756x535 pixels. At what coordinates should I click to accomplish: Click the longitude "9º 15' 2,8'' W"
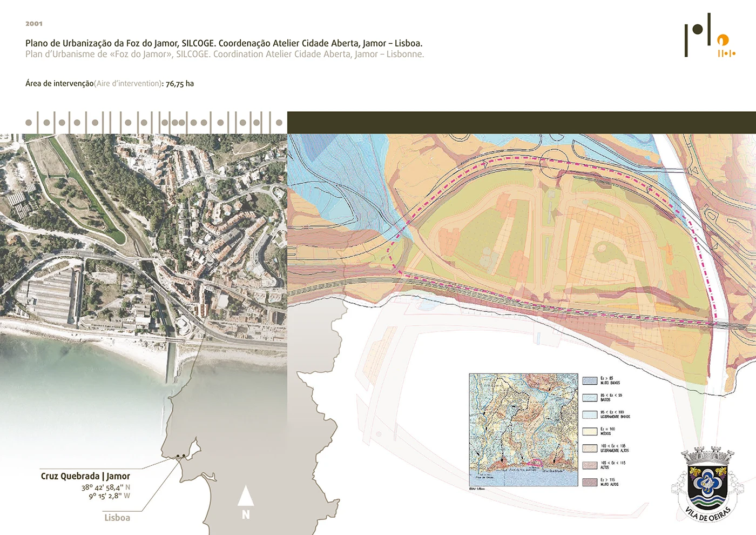pos(110,496)
